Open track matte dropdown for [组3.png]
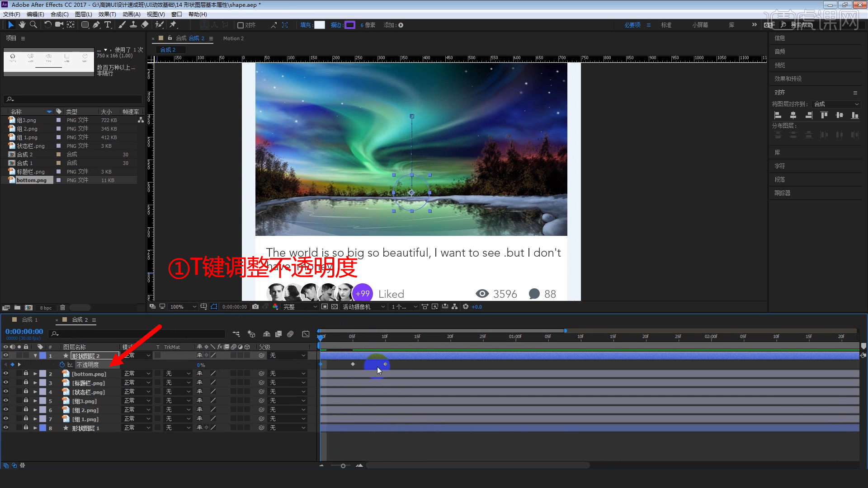Image resolution: width=868 pixels, height=488 pixels. coord(178,401)
